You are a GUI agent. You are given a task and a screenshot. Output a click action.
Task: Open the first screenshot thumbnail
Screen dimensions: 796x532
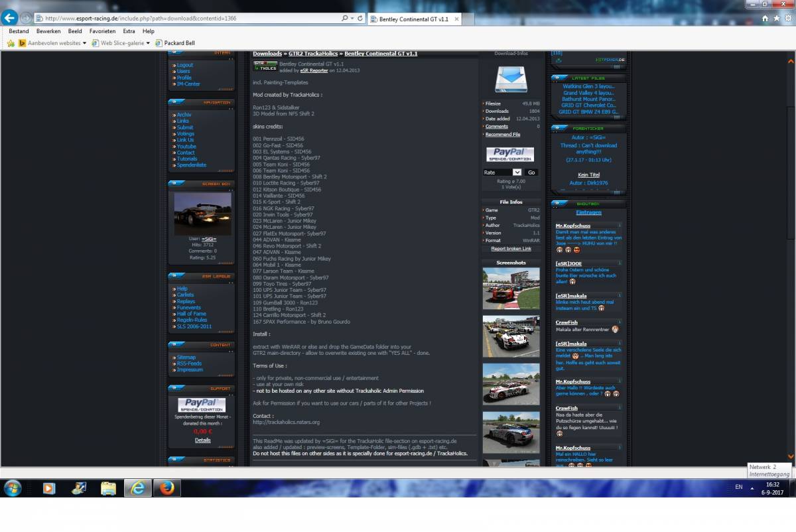pyautogui.click(x=511, y=289)
